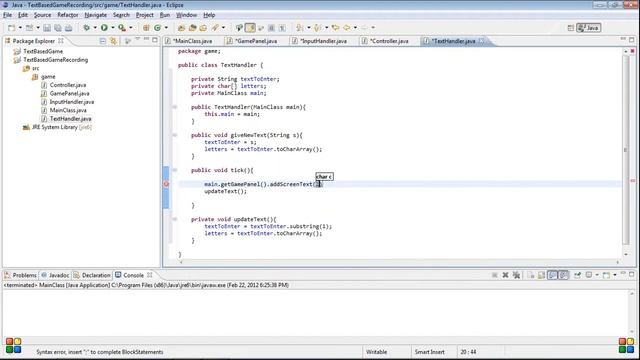Switch to the MainClass.java editor tab
This screenshot has height=360, width=640.
coord(192,41)
